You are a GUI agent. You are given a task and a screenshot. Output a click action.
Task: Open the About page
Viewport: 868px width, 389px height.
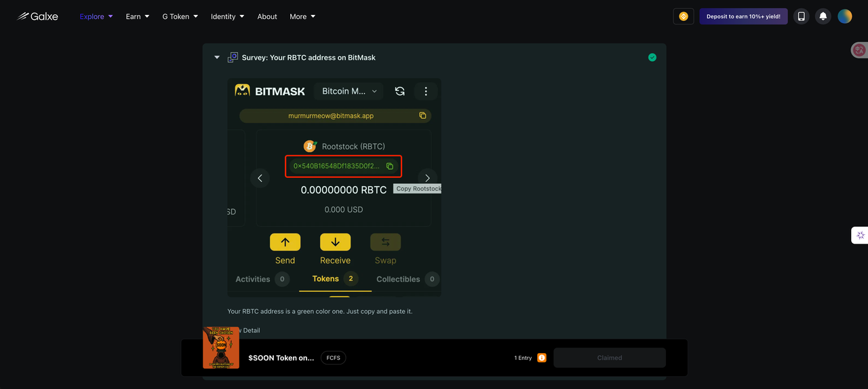pos(267,16)
